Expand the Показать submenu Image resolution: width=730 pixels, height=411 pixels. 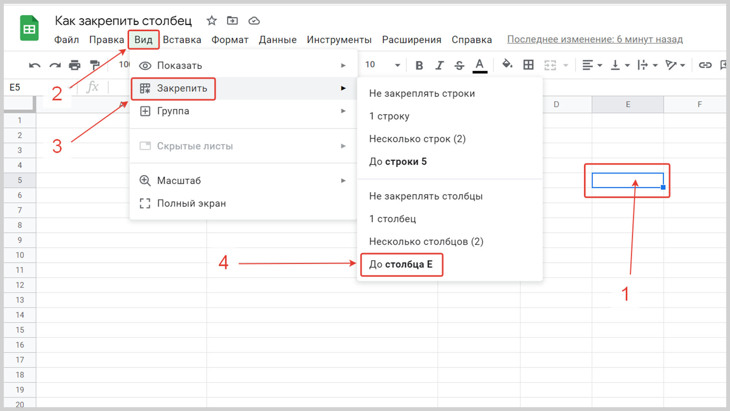coord(243,66)
